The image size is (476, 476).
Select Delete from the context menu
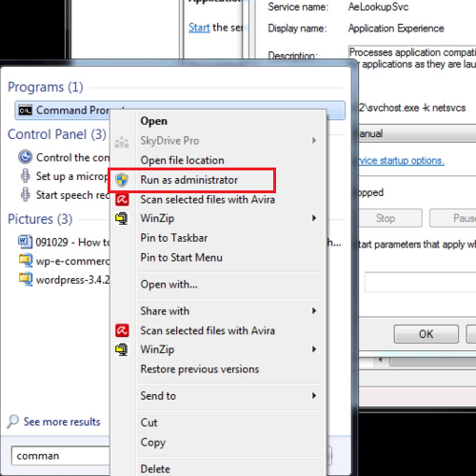click(155, 469)
